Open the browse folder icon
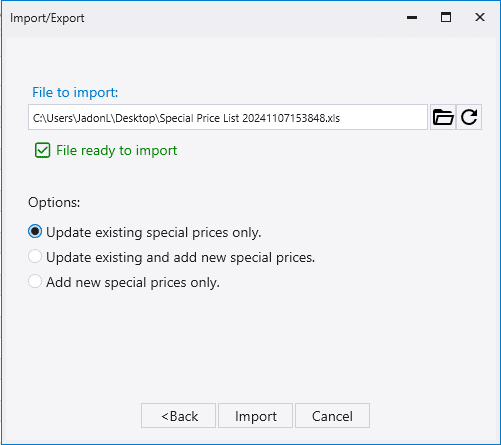Viewport: 501px width, 445px height. (x=443, y=117)
